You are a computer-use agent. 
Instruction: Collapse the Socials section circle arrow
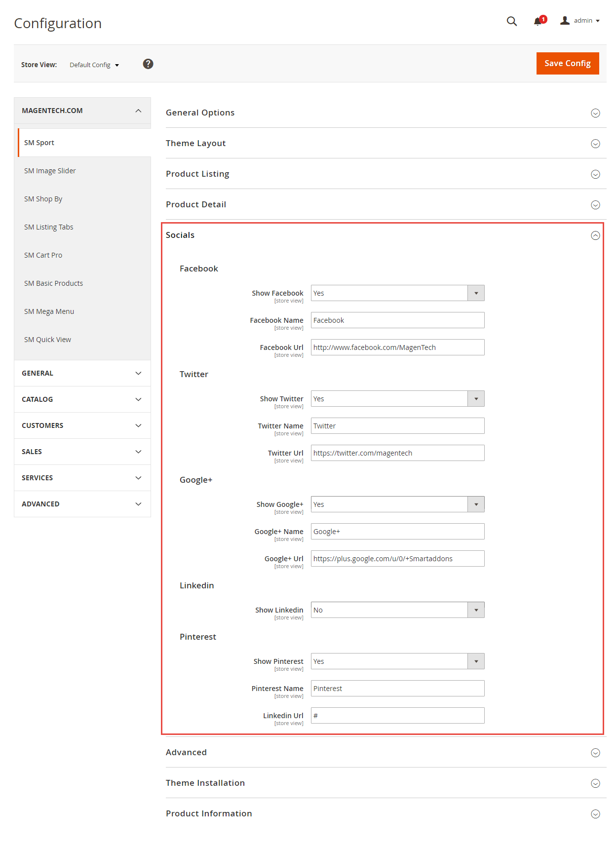tap(595, 235)
